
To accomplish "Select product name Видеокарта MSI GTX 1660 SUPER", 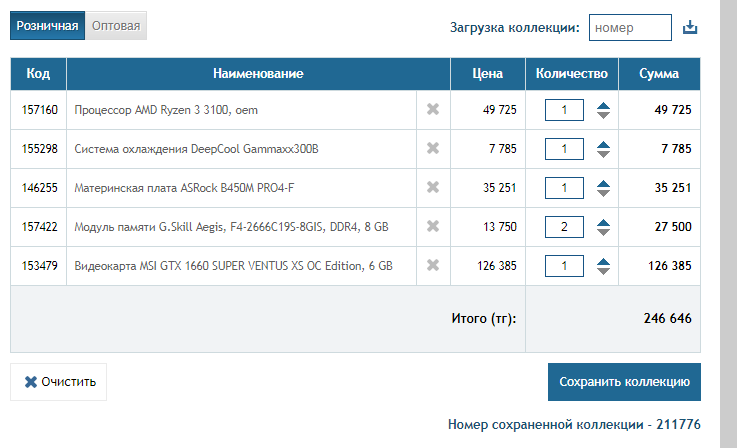I will point(233,266).
